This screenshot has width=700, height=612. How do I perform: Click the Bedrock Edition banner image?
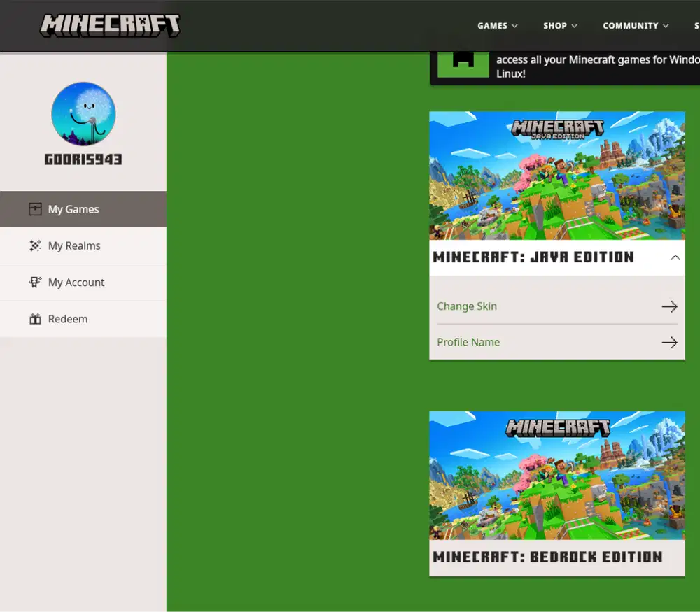[x=556, y=475]
